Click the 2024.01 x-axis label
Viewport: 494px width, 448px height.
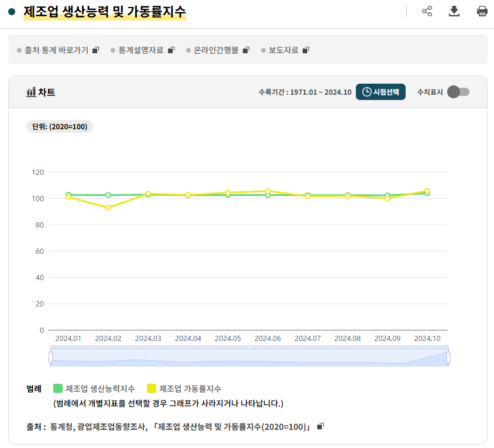[x=68, y=339]
